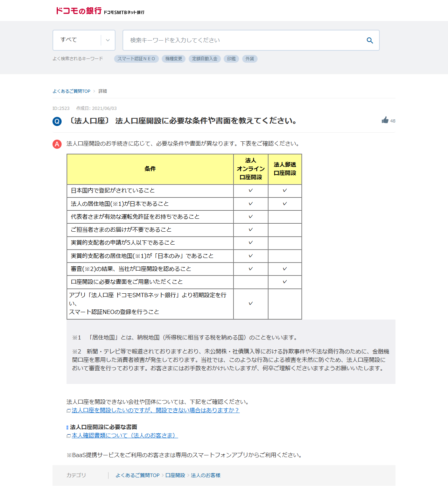448x490 pixels.
Task: Select the 定額自動入金 keyword tag
Action: pyautogui.click(x=205, y=59)
